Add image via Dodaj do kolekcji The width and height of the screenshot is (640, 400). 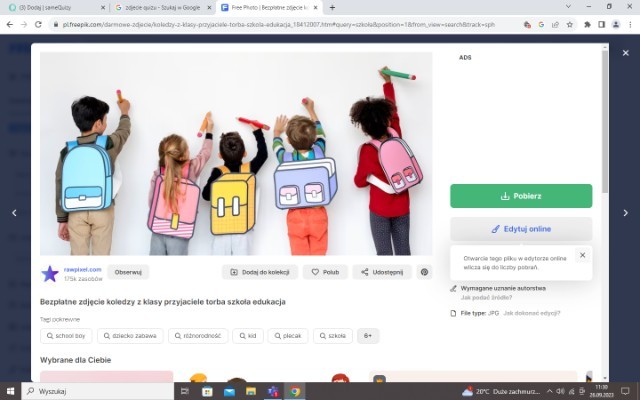click(260, 272)
